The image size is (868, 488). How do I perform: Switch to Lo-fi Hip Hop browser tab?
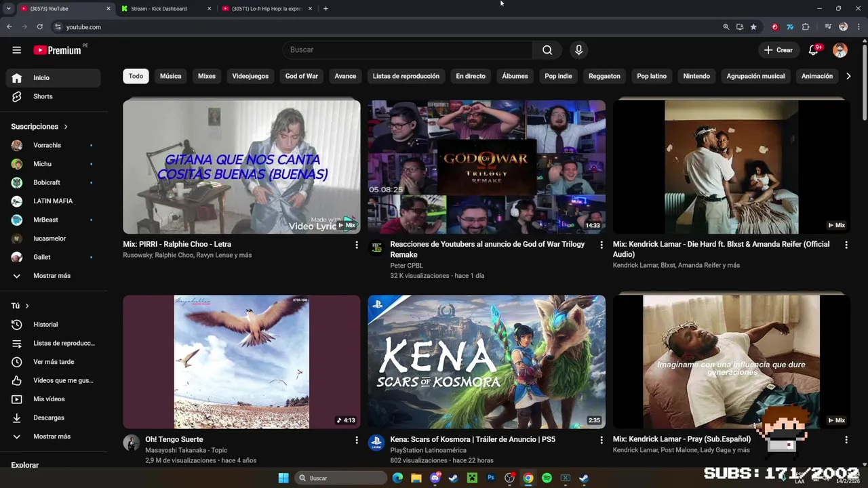pyautogui.click(x=267, y=9)
